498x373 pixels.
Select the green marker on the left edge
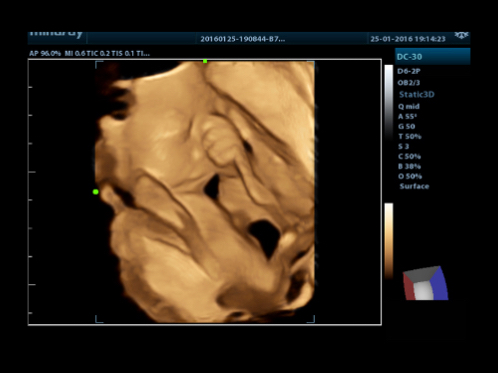point(96,192)
